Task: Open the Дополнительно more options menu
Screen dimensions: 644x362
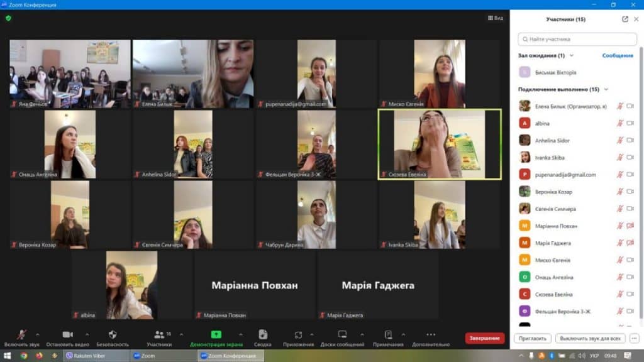Action: 431,335
